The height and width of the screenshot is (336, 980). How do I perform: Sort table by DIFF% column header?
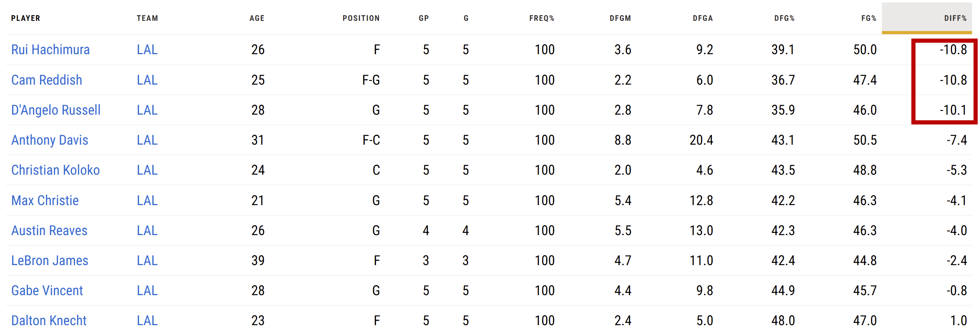pos(955,18)
